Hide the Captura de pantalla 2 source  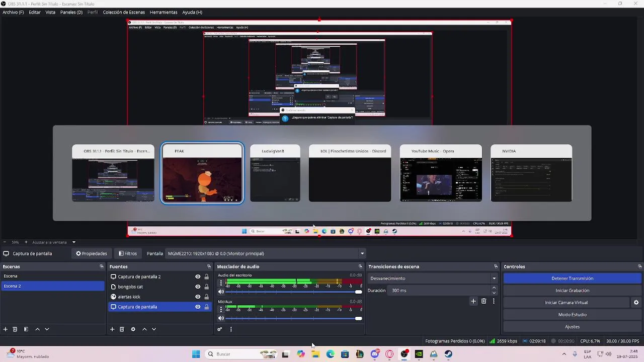[198, 277]
